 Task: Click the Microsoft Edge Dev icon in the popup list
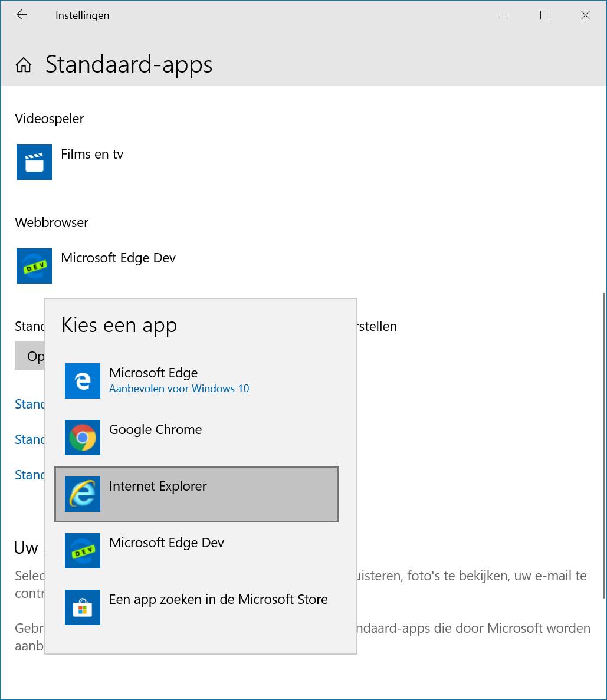(x=83, y=551)
